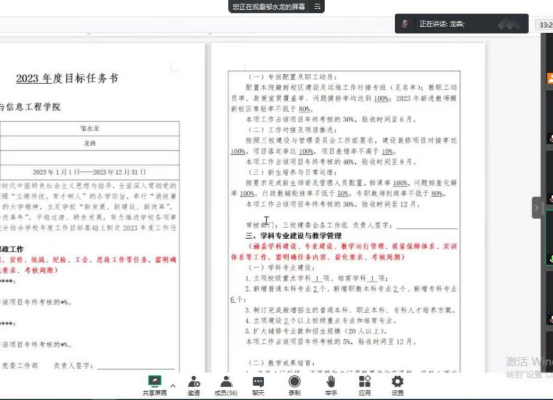Open the 聊天 chat panel
The image size is (553, 400).
click(258, 386)
